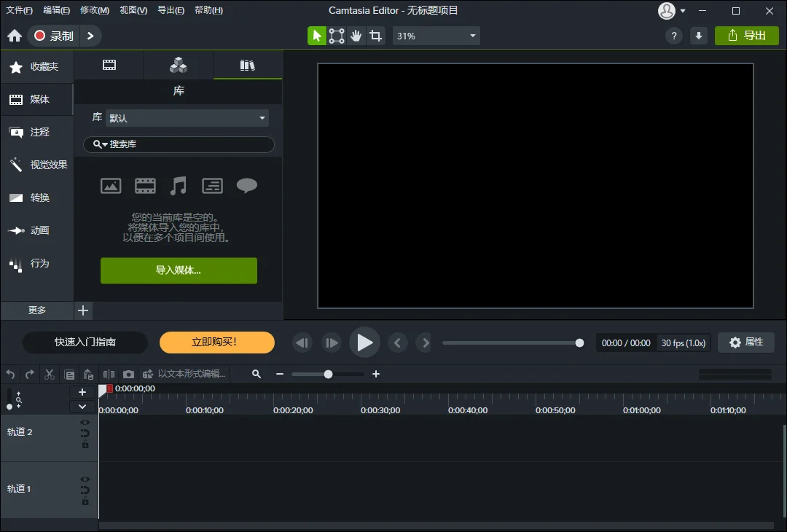Activate the Pan hand tool
787x532 pixels.
pyautogui.click(x=356, y=36)
